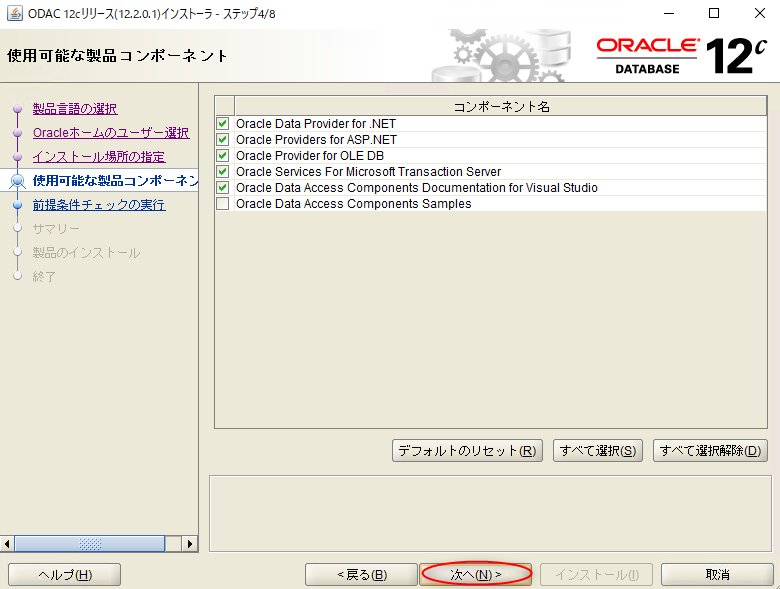Screen dimensions: 780x589
Task: Select Oracle Services For Microsoft Transaction Server text
Action: [369, 172]
